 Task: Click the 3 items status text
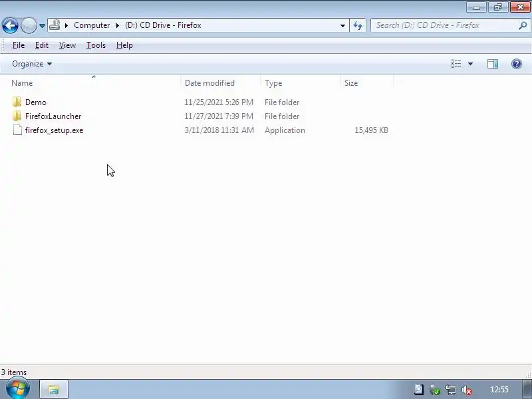(13, 372)
